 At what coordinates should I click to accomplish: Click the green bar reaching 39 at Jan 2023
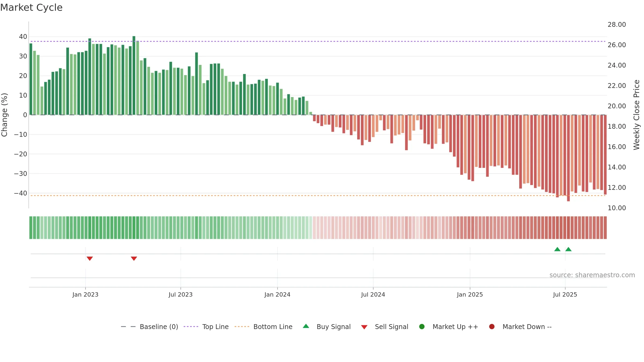[x=90, y=76]
